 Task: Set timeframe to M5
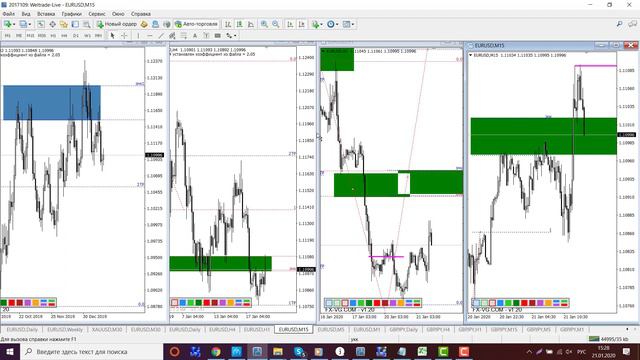(19, 36)
